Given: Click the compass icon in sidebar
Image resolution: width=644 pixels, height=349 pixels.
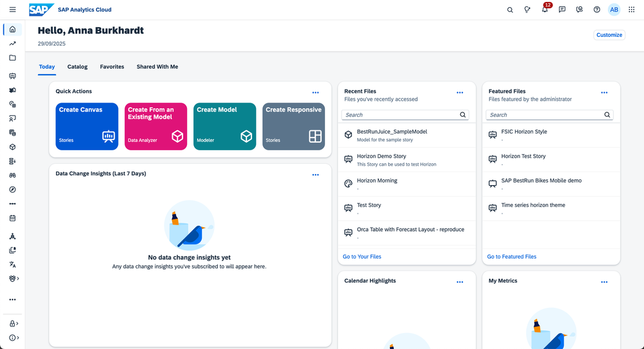Looking at the screenshot, I should [12, 190].
